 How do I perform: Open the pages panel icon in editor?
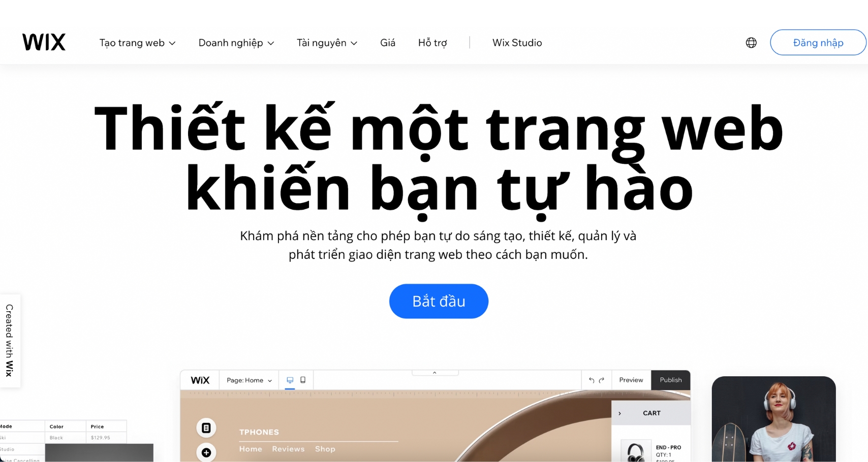pyautogui.click(x=206, y=428)
